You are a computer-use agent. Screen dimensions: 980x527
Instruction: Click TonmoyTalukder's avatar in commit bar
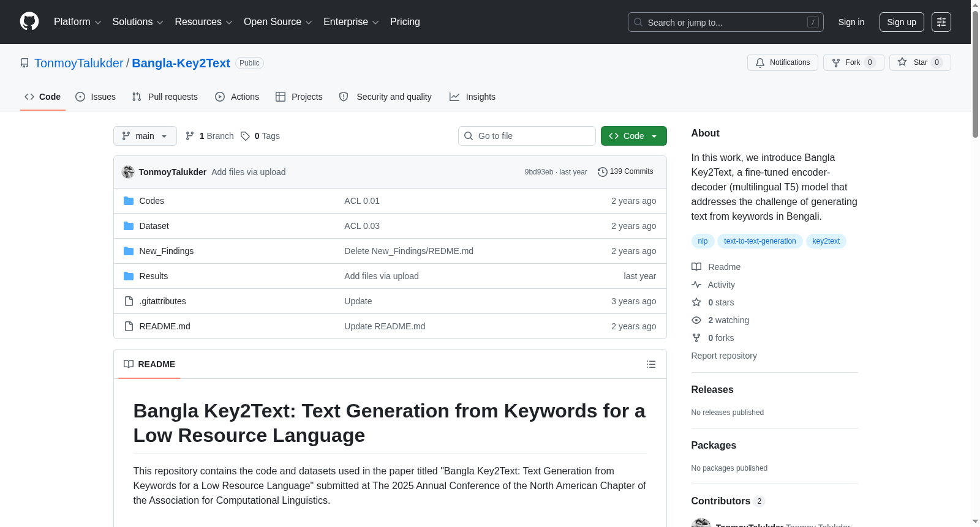coord(128,172)
